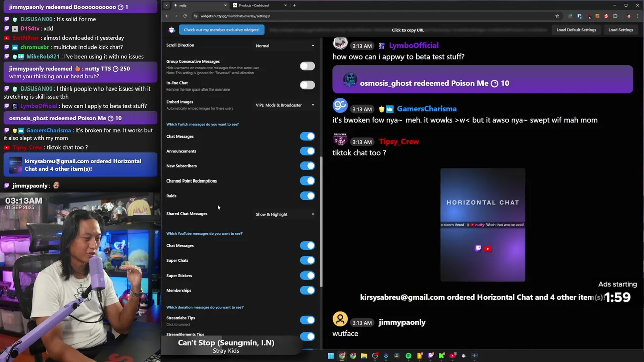Open the Windows Start menu
Image resolution: width=644 pixels, height=362 pixels.
click(331, 356)
